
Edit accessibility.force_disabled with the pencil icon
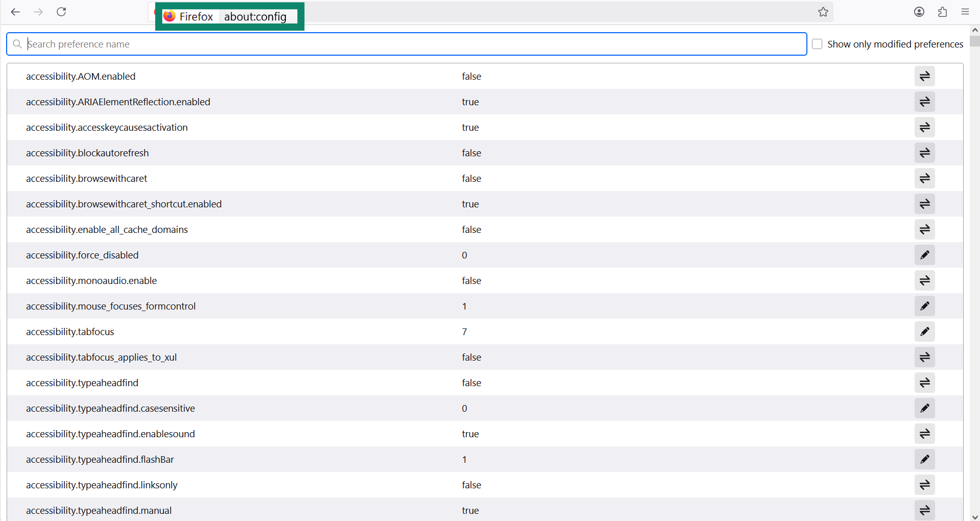pos(925,255)
